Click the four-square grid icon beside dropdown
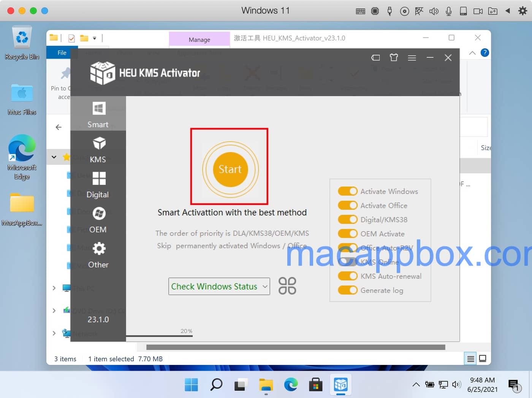This screenshot has width=532, height=398. pos(287,286)
